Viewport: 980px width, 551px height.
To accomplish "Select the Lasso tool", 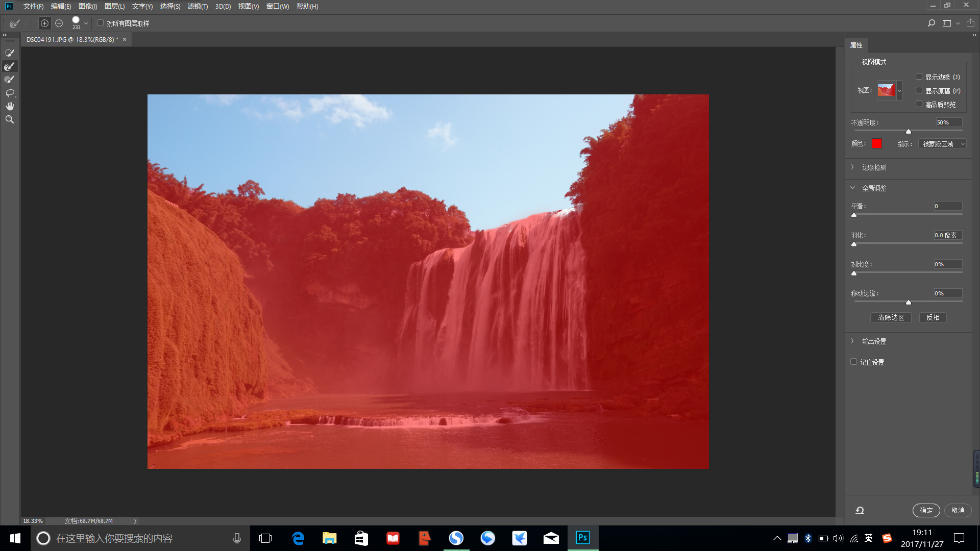I will (10, 93).
